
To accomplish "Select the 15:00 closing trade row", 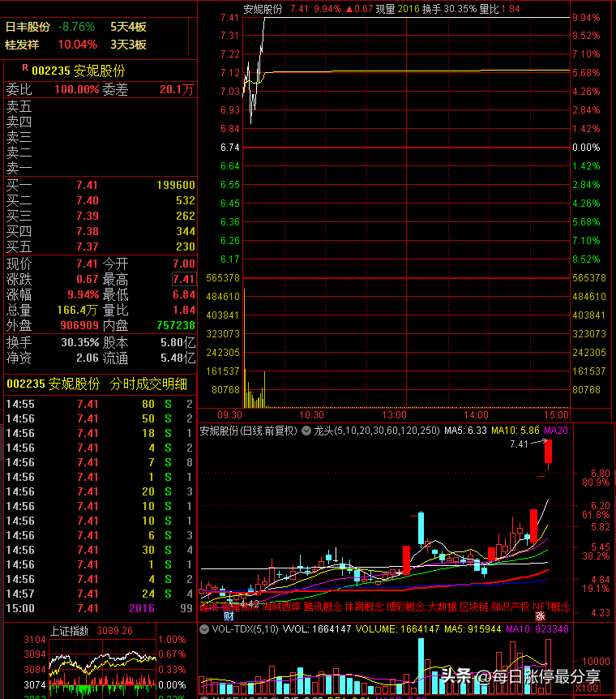I will 99,608.
